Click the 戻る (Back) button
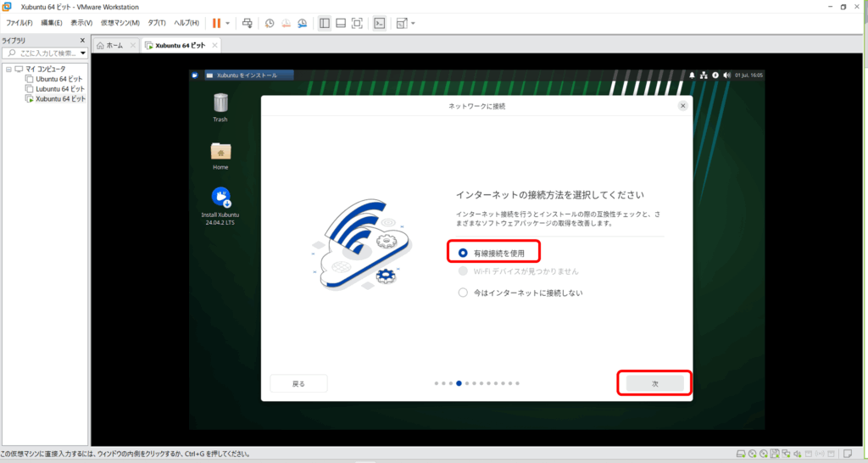This screenshot has height=463, width=868. (298, 383)
